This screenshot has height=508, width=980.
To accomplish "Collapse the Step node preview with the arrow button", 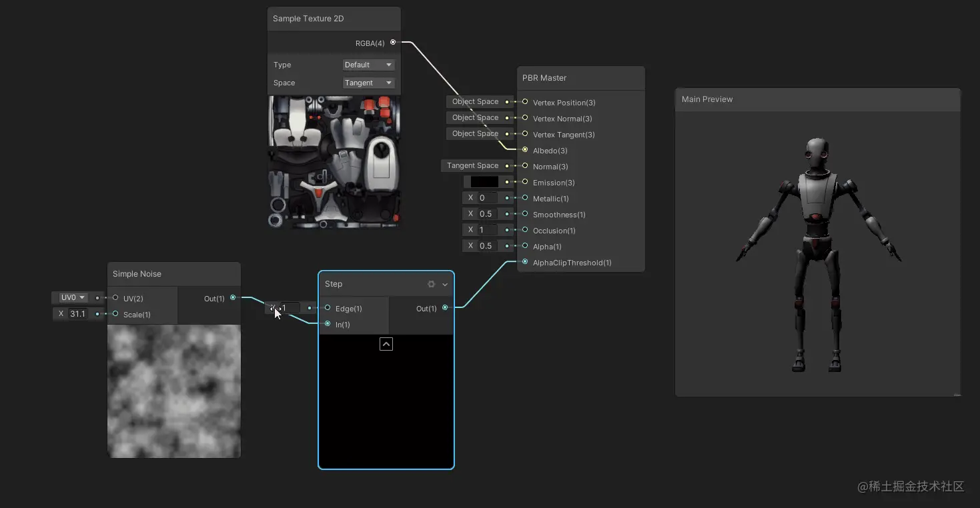I will pos(386,344).
